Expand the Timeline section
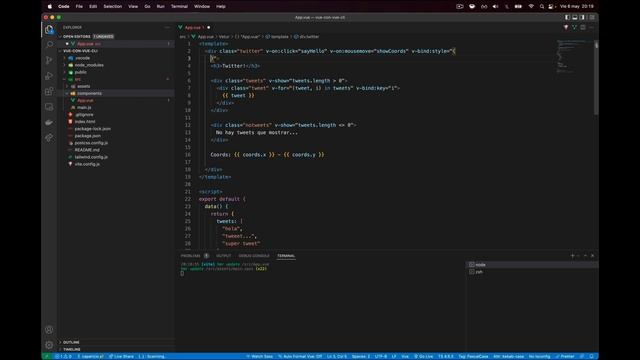 point(72,349)
